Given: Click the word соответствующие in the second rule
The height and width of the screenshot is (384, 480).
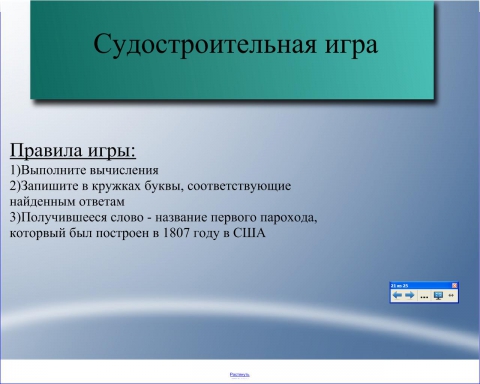Looking at the screenshot, I should [239, 186].
